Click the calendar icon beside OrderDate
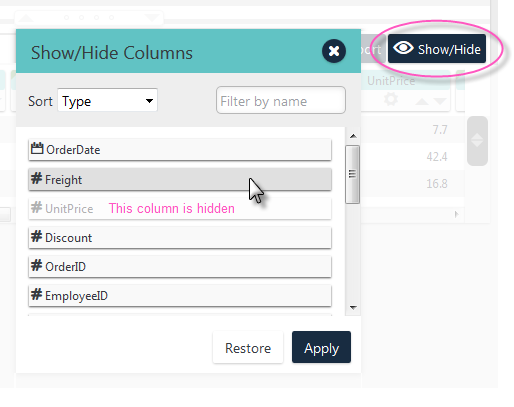This screenshot has height=407, width=514. tap(37, 148)
